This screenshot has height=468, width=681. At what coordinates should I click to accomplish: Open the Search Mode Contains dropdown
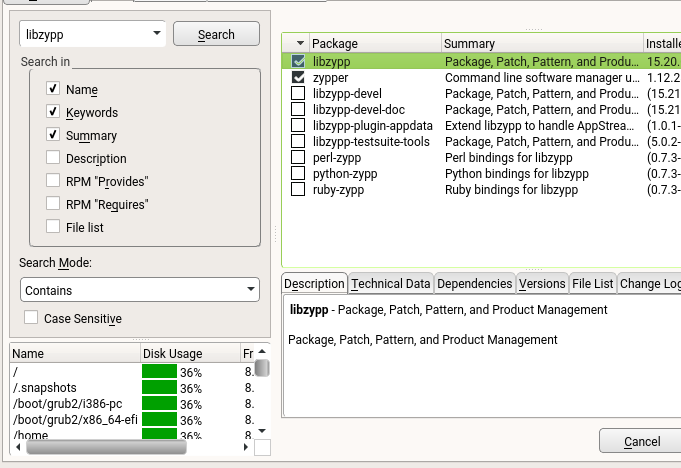click(x=140, y=290)
